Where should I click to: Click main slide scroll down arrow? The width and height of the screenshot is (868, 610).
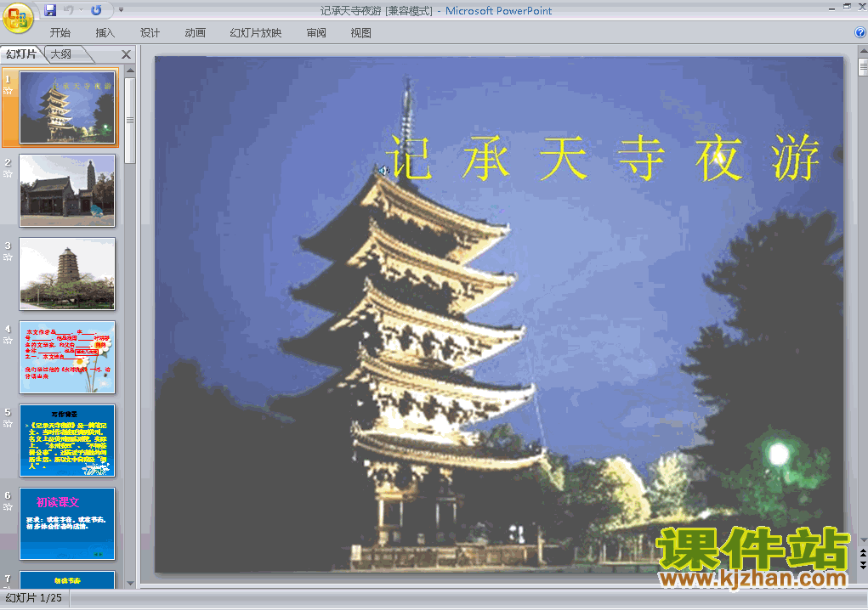click(x=863, y=540)
